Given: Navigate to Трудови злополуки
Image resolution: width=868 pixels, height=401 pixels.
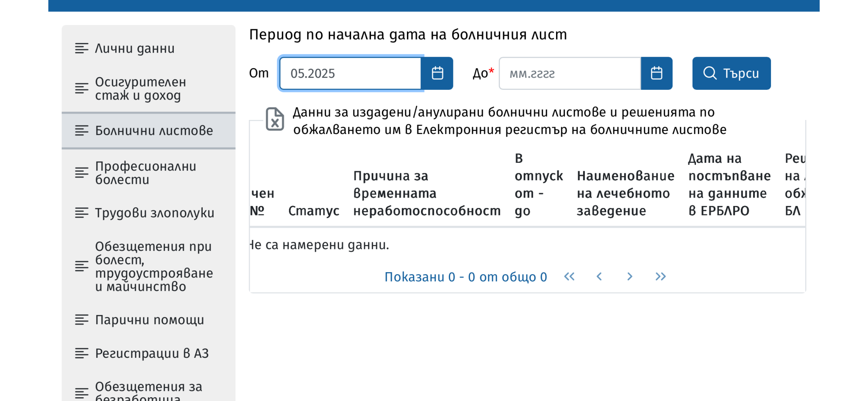Looking at the screenshot, I should tap(154, 213).
